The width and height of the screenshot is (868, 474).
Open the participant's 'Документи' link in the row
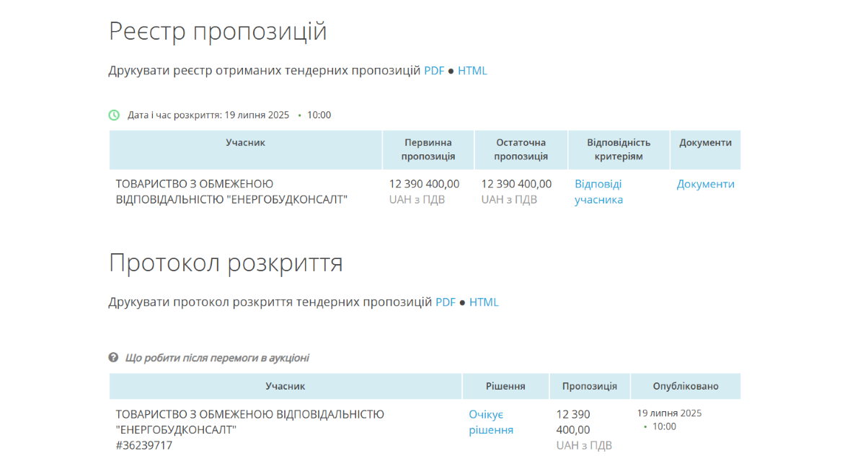(x=705, y=184)
